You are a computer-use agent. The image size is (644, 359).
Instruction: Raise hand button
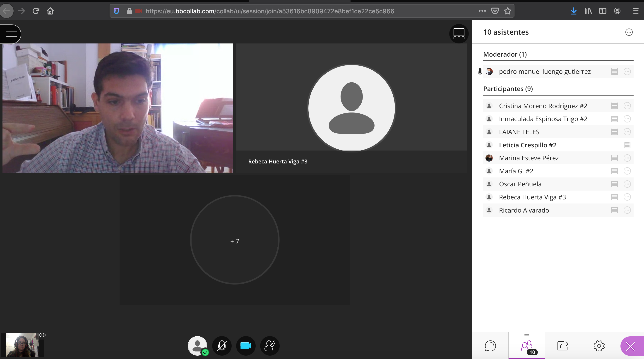pos(270,346)
